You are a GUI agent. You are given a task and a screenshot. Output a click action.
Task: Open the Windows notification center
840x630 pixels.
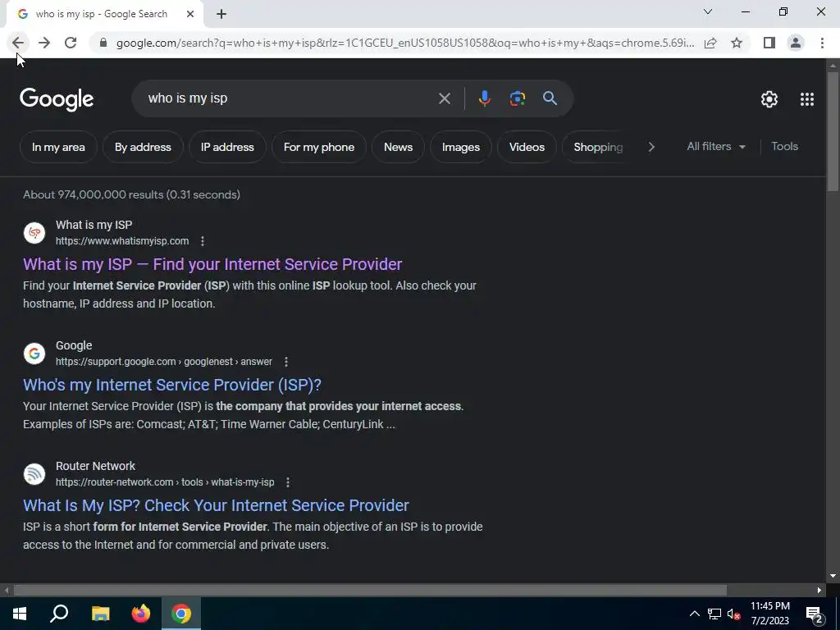(x=814, y=614)
